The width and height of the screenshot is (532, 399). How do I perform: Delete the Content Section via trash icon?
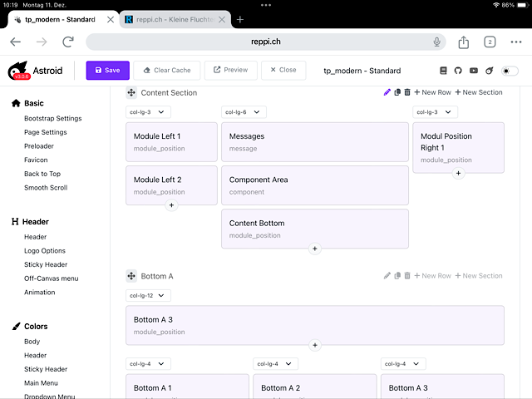coord(407,92)
